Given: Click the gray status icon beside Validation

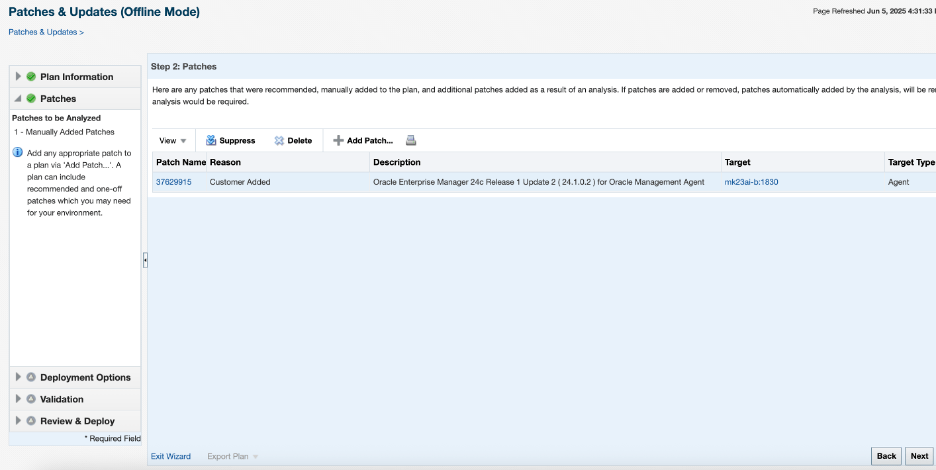Looking at the screenshot, I should coord(31,399).
